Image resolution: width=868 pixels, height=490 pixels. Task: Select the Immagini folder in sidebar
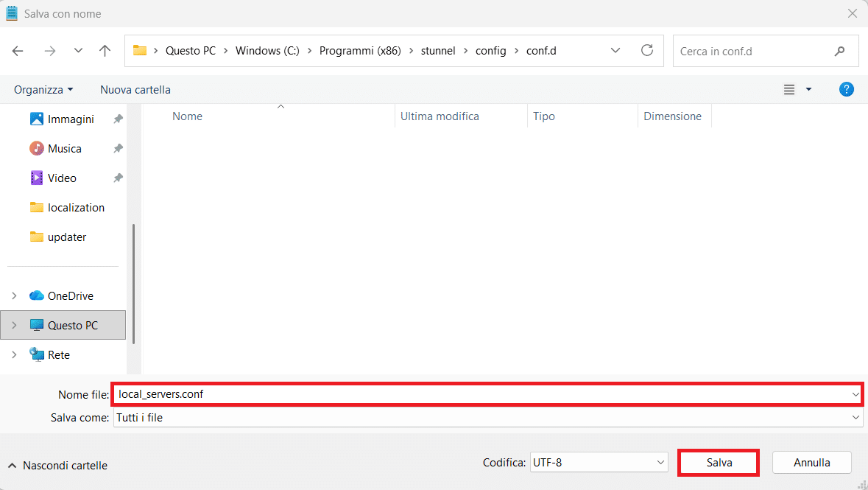click(x=71, y=119)
